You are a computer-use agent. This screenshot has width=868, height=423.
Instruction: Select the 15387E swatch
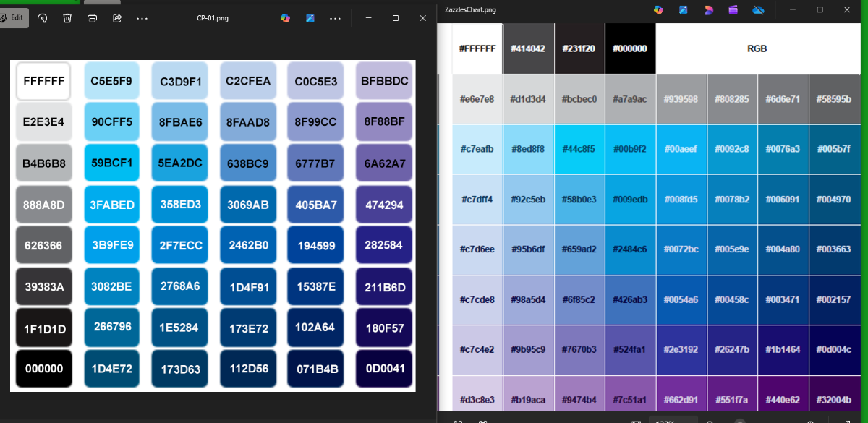click(x=316, y=286)
